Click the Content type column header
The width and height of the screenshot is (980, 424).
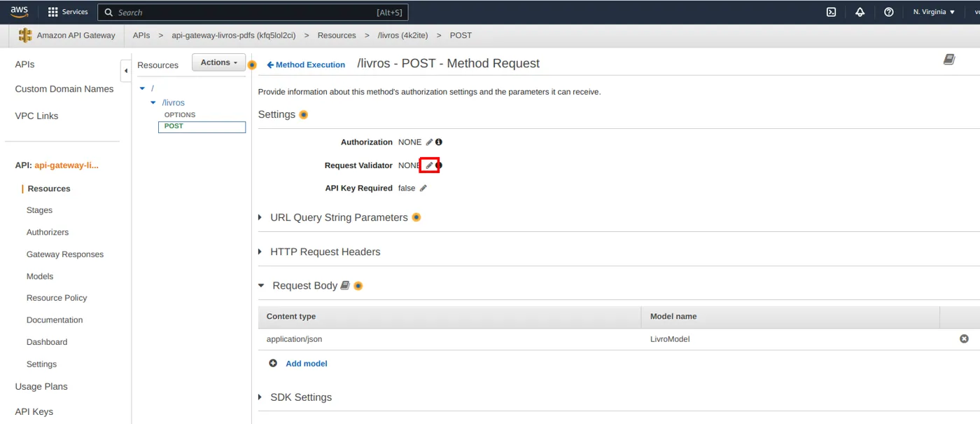click(x=449, y=317)
